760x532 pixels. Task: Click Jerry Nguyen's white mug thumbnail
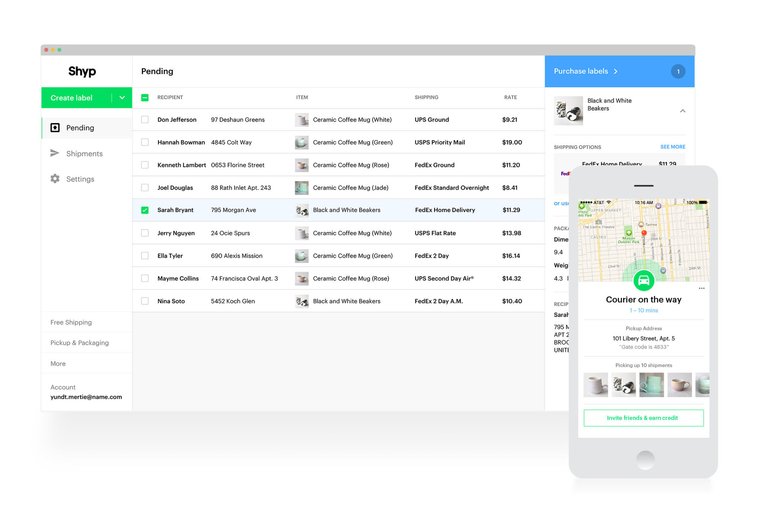click(302, 233)
